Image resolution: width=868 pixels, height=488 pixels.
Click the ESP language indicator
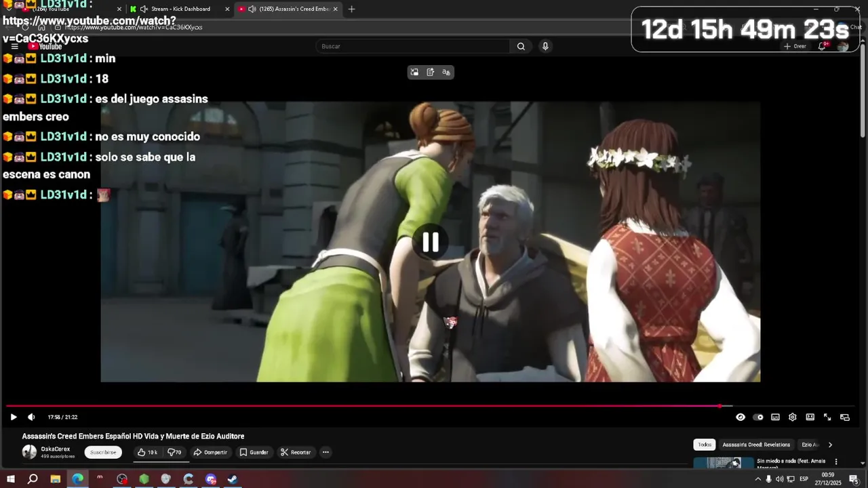(804, 479)
